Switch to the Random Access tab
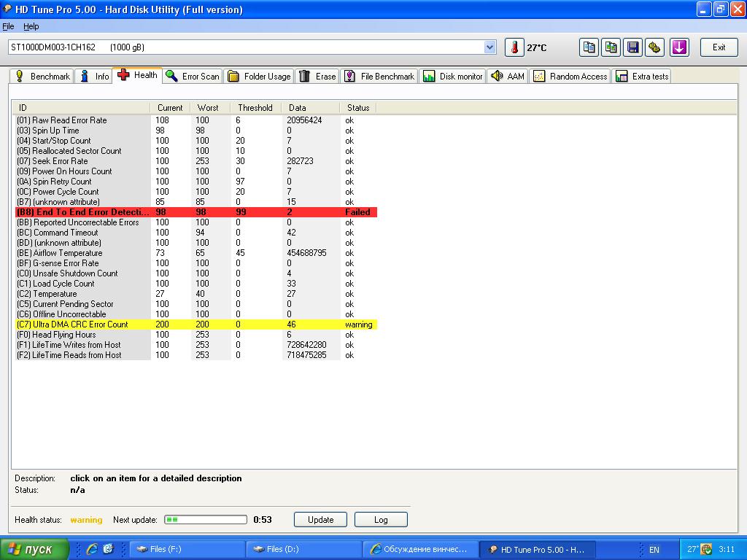The height and width of the screenshot is (560, 747). click(x=570, y=76)
